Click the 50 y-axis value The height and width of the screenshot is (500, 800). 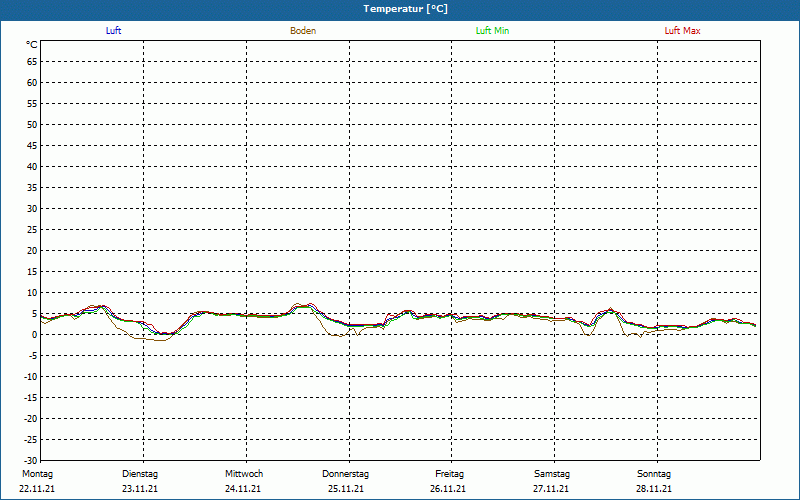[x=32, y=124]
